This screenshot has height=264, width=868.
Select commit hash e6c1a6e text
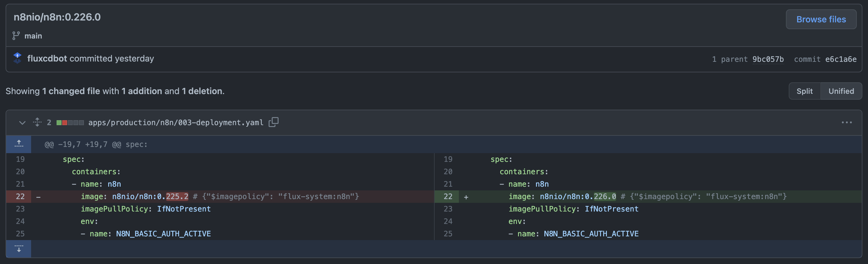pos(841,59)
